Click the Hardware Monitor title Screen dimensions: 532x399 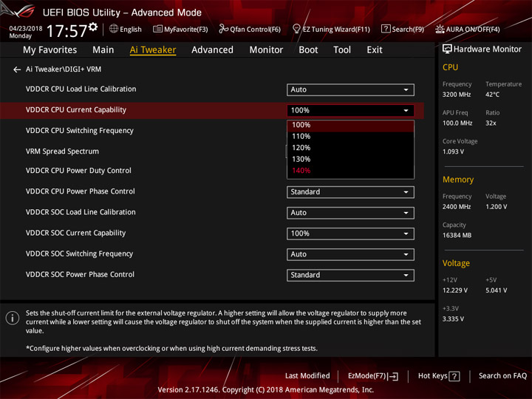488,50
